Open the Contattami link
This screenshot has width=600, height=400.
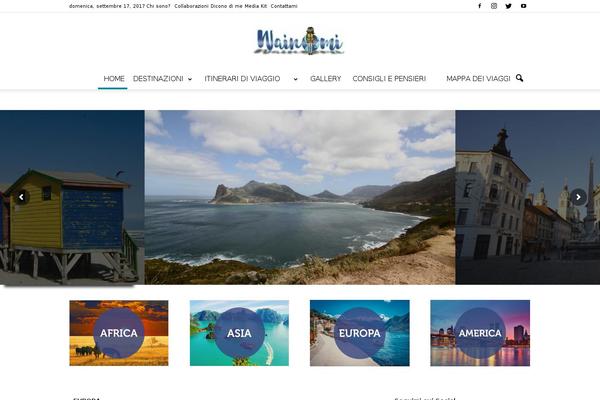coord(284,6)
